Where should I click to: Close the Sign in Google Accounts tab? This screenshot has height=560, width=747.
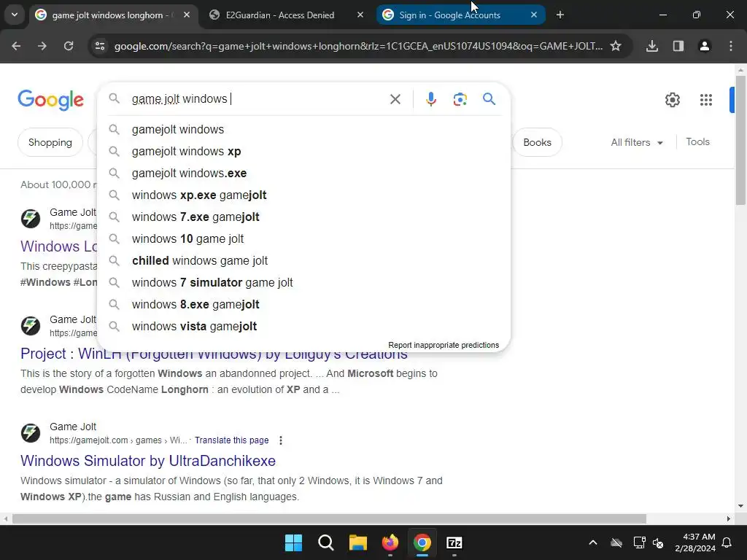click(x=534, y=15)
